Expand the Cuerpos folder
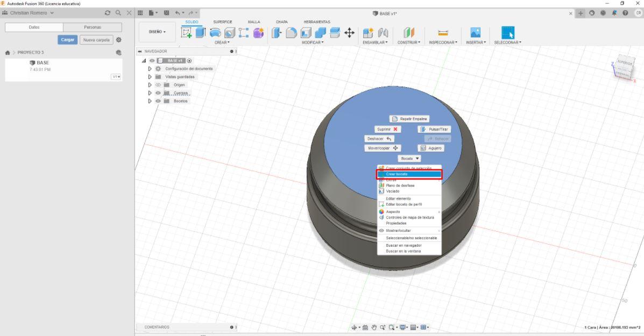The image size is (644, 336). click(x=150, y=93)
